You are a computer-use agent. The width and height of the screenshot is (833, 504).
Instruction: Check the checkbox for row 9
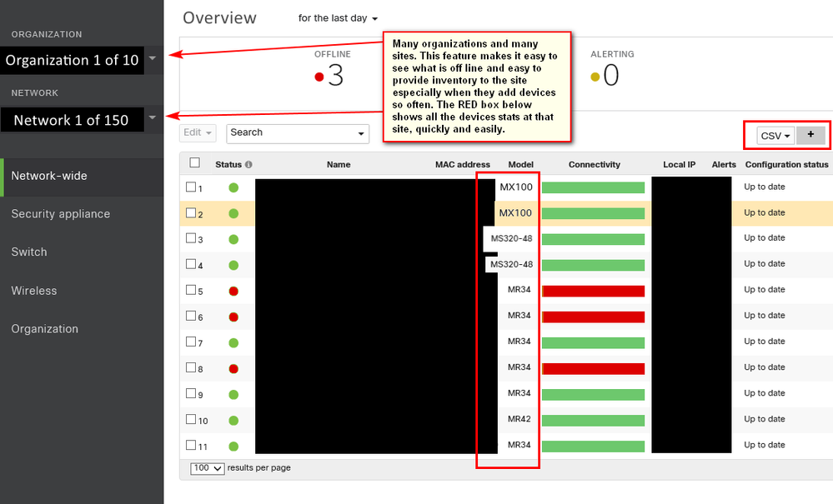(x=191, y=393)
